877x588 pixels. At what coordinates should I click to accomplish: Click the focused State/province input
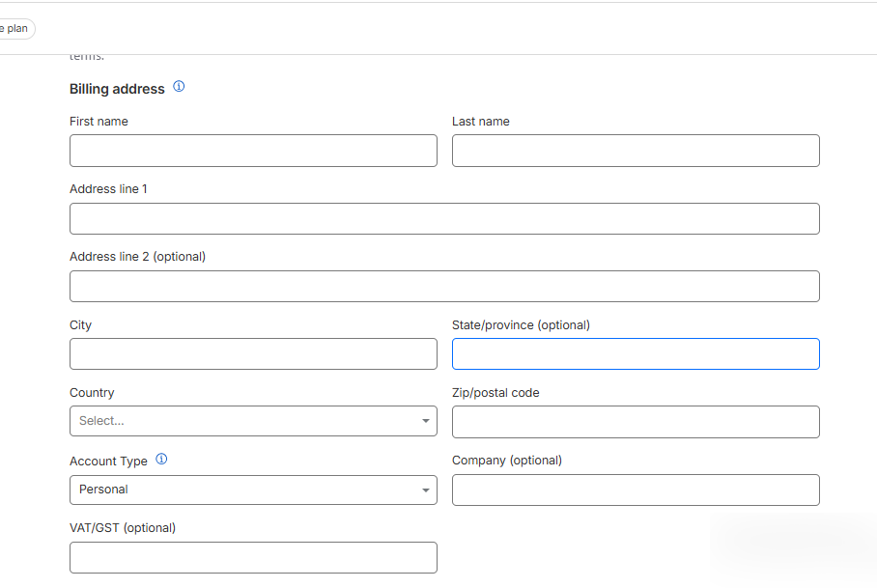pos(636,353)
